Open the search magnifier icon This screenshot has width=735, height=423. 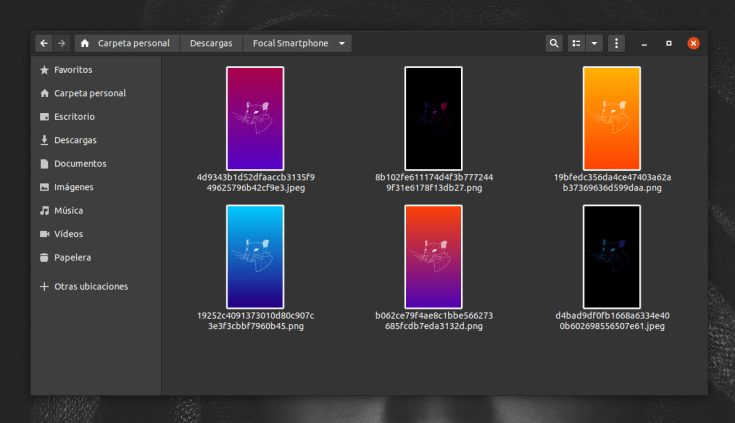click(x=554, y=43)
